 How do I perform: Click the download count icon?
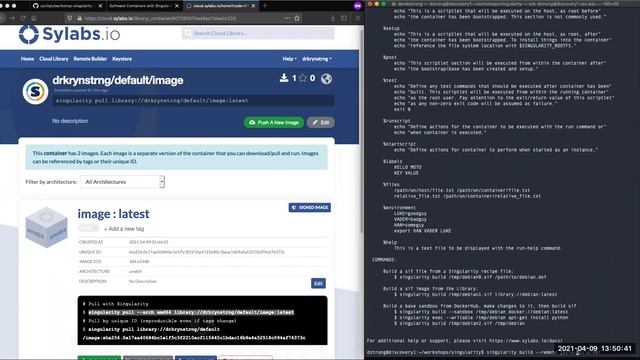point(284,78)
